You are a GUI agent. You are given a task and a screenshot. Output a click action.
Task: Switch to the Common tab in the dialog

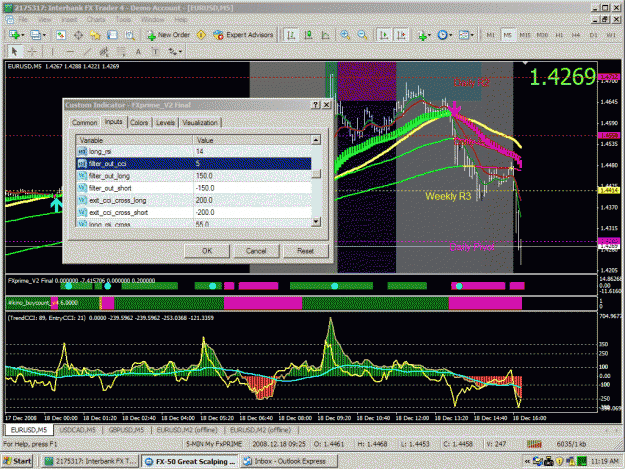(x=84, y=123)
